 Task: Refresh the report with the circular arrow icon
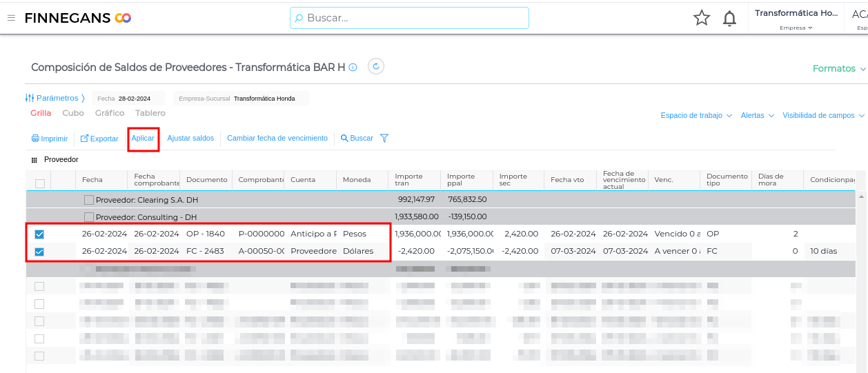click(x=376, y=66)
